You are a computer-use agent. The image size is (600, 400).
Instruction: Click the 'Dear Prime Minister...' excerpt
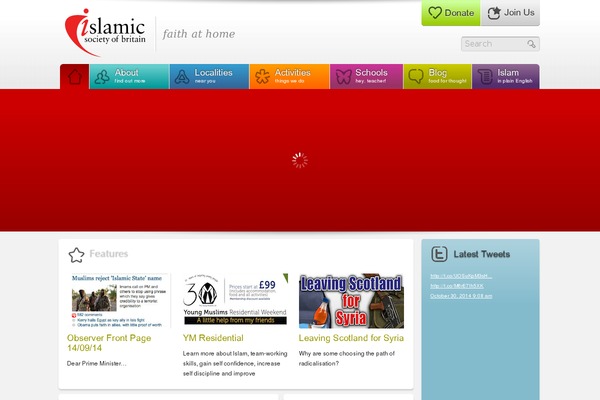pos(96,363)
